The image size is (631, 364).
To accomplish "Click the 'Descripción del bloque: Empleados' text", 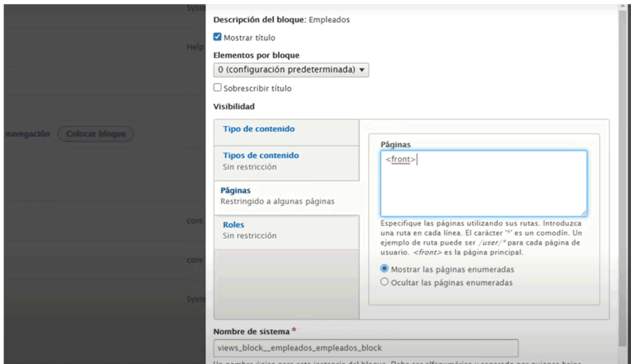I will [x=282, y=20].
